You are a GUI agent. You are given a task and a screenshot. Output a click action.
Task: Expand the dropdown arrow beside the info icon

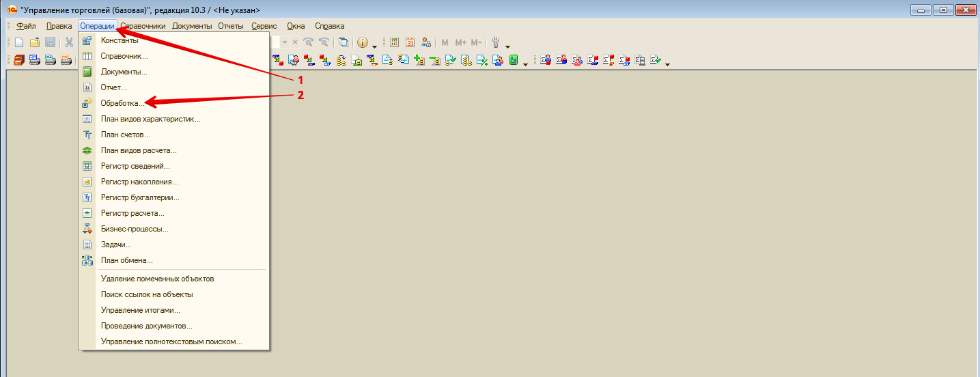point(374,44)
